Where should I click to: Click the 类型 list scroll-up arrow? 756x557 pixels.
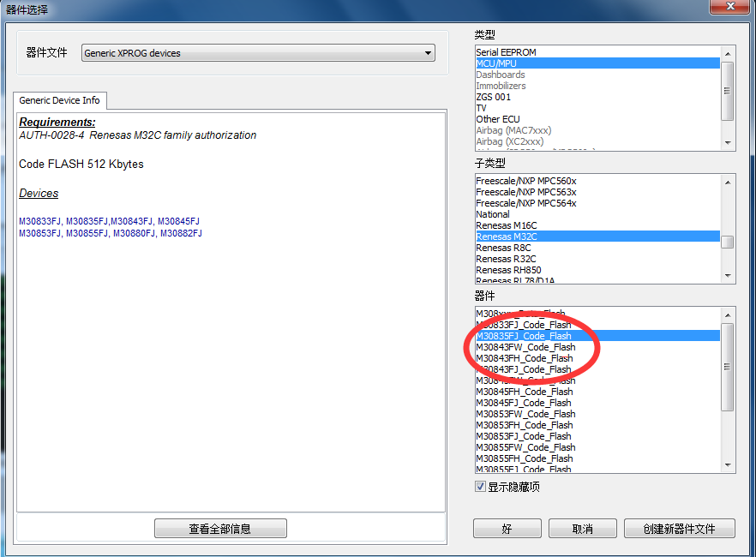pyautogui.click(x=728, y=53)
